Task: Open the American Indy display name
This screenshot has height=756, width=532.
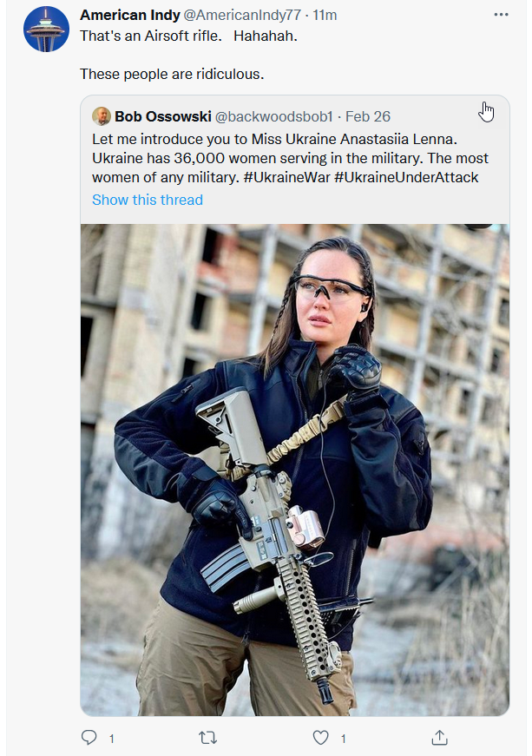Action: click(x=130, y=15)
